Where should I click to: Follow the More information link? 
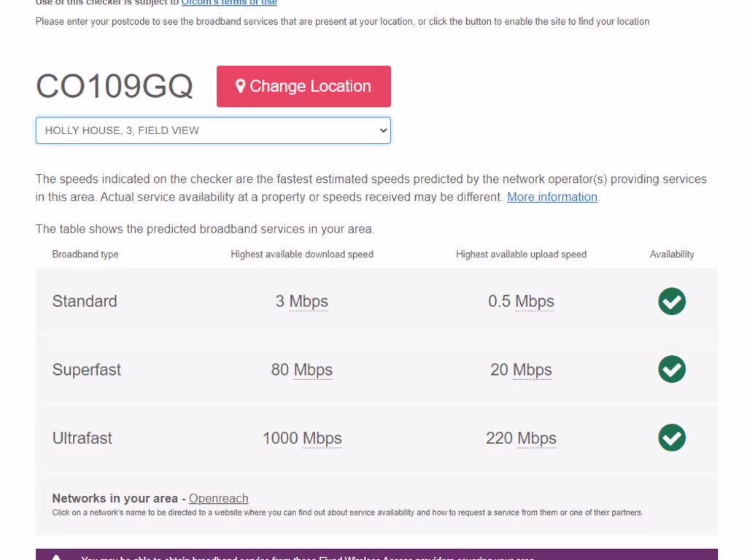pyautogui.click(x=552, y=197)
